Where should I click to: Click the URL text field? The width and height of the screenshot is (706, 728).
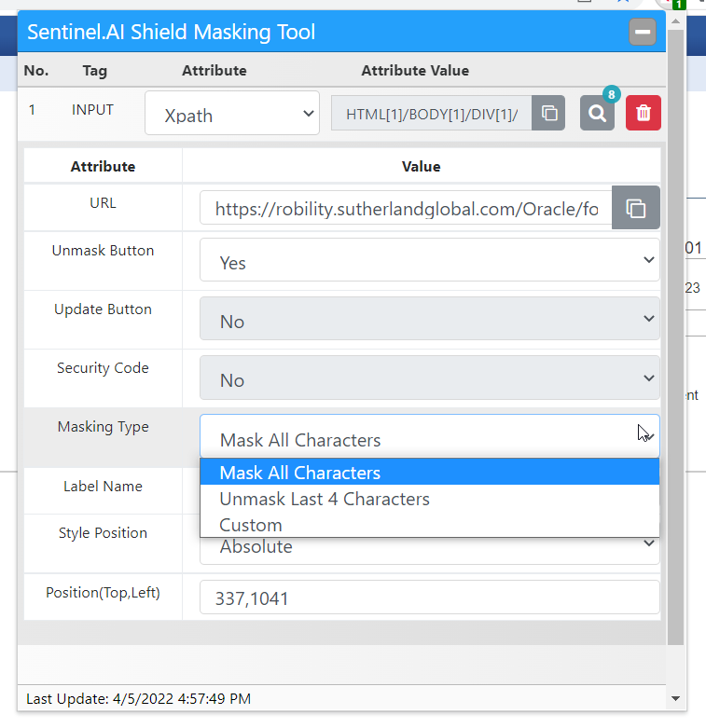tap(406, 209)
